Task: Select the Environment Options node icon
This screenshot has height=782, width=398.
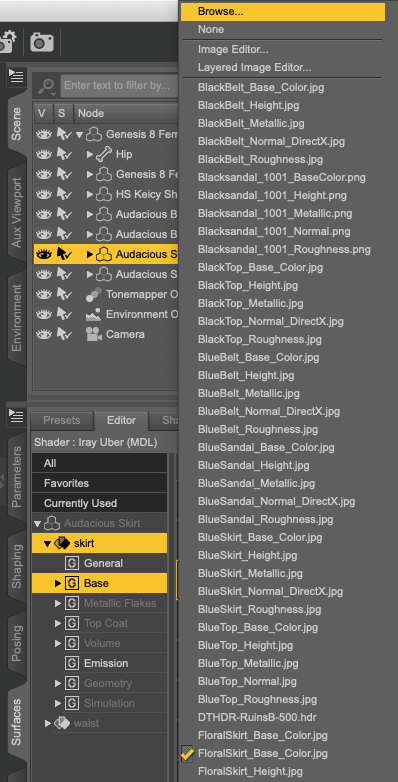Action: click(x=93, y=314)
